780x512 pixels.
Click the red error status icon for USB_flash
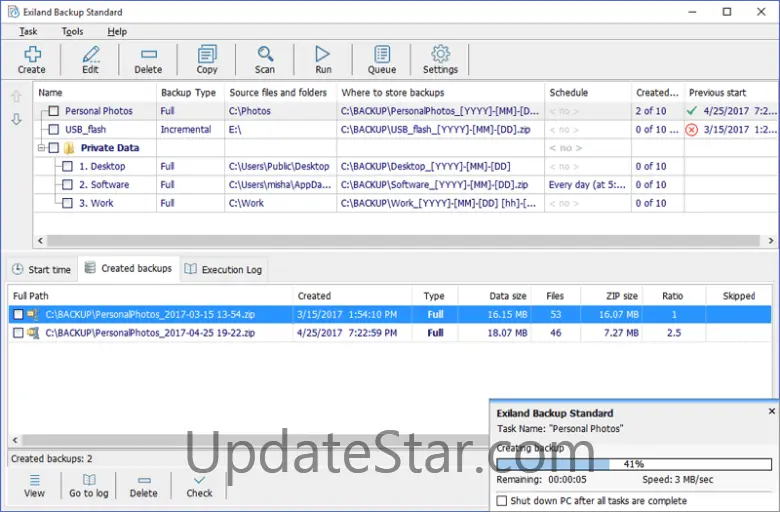point(691,130)
